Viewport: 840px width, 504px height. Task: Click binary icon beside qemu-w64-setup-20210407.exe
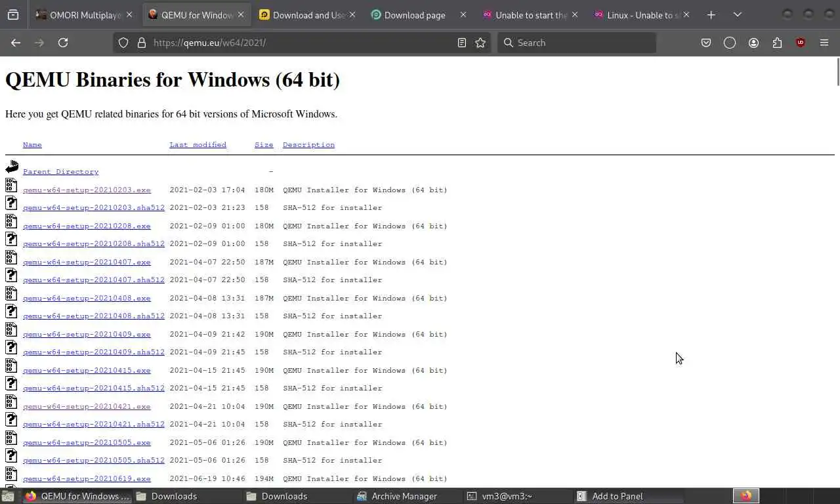coord(11,257)
